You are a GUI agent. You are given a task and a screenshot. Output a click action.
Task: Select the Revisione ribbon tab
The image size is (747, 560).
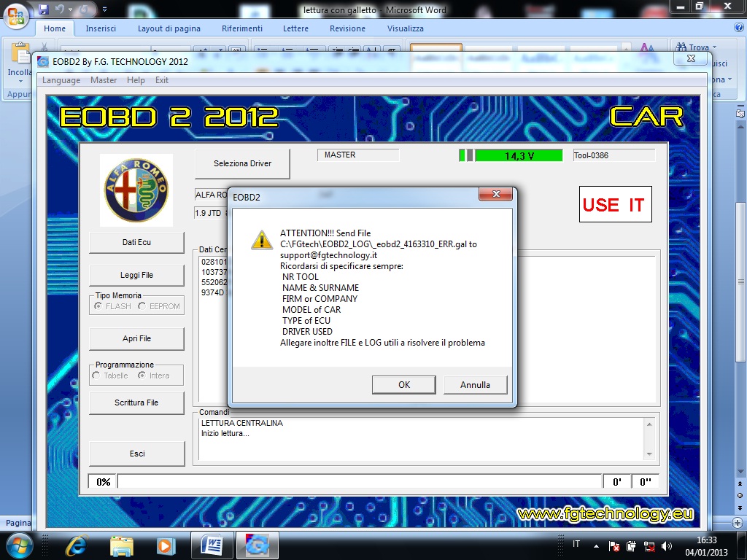tap(347, 28)
